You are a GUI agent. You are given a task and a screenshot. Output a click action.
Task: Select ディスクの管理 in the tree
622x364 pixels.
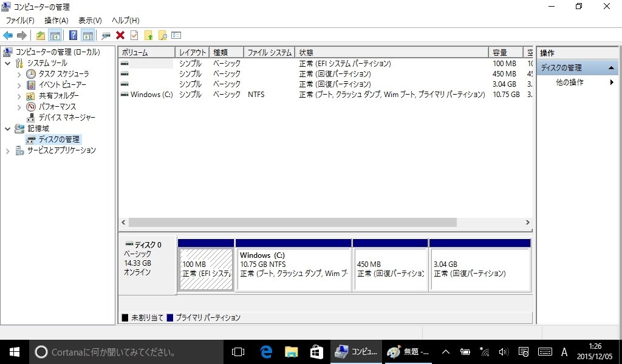tap(59, 140)
